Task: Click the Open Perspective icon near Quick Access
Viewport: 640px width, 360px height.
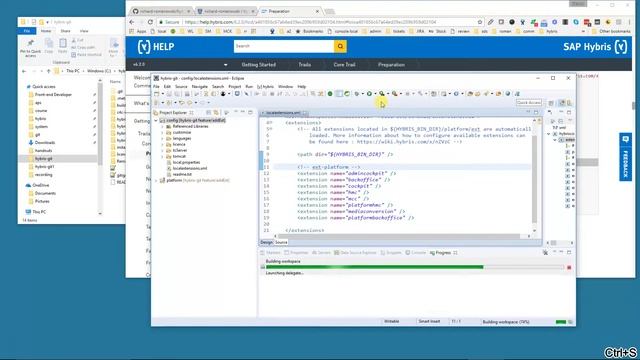Action: coord(551,103)
